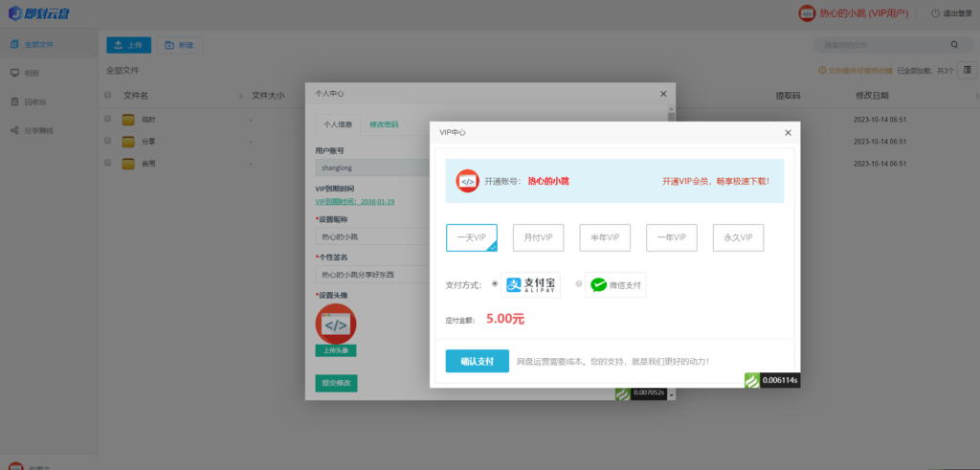Open the 个人信息 tab

click(x=337, y=124)
